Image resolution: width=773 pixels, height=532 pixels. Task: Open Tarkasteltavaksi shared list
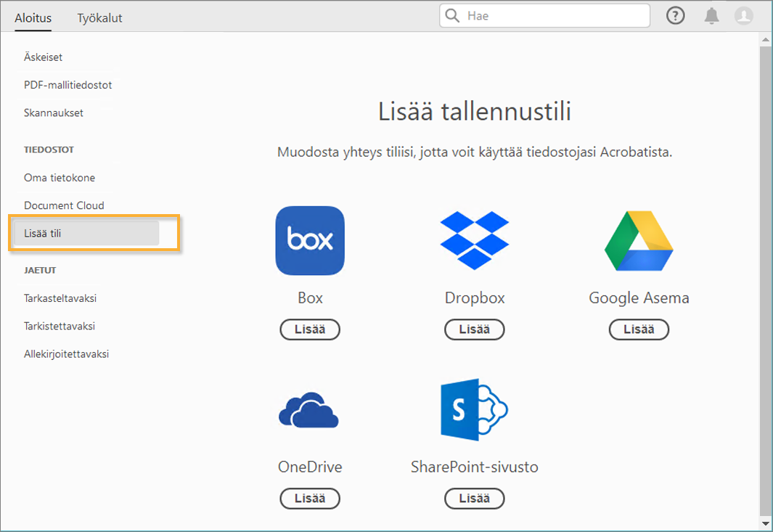(60, 298)
